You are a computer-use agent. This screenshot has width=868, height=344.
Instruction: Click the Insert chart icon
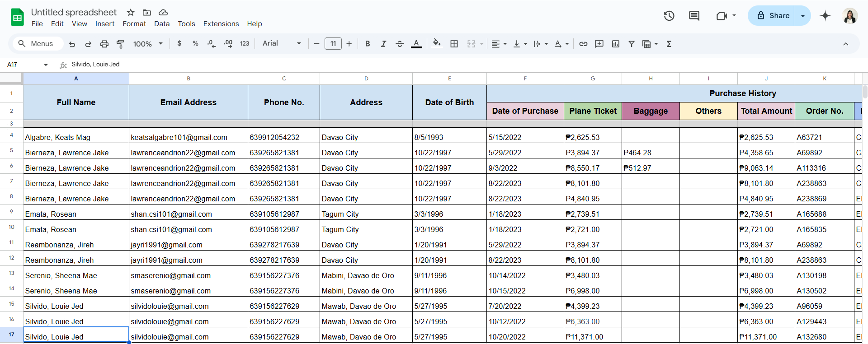click(615, 44)
